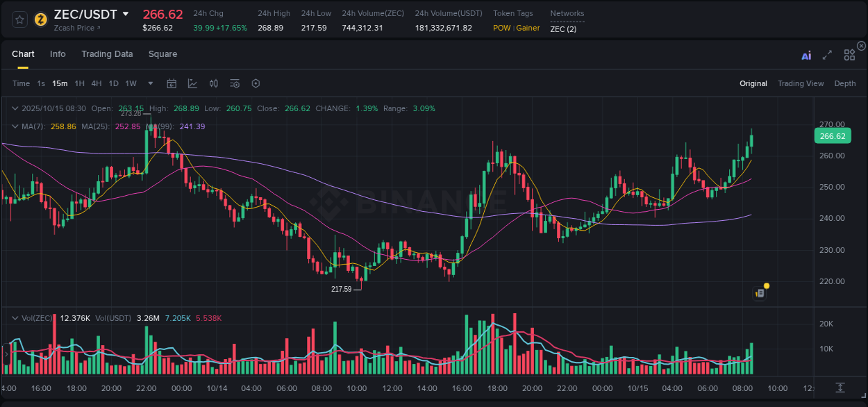
Task: Collapse the moving averages row chevron
Action: click(15, 126)
